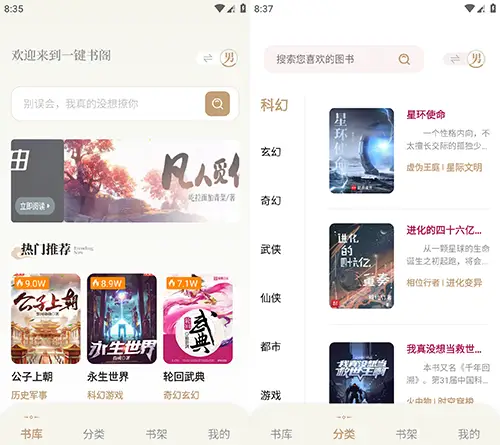Click the 立即阅读 button on the banner
The height and width of the screenshot is (445, 500).
click(35, 206)
